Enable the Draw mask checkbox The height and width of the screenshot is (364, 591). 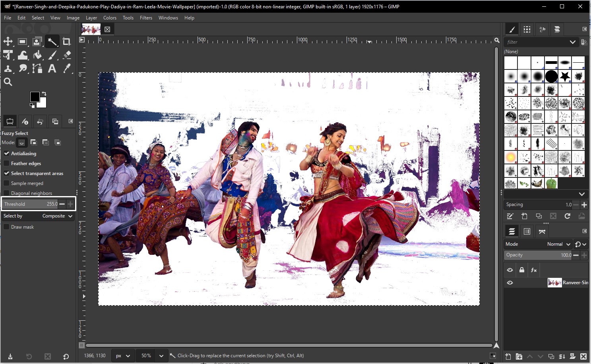point(7,227)
